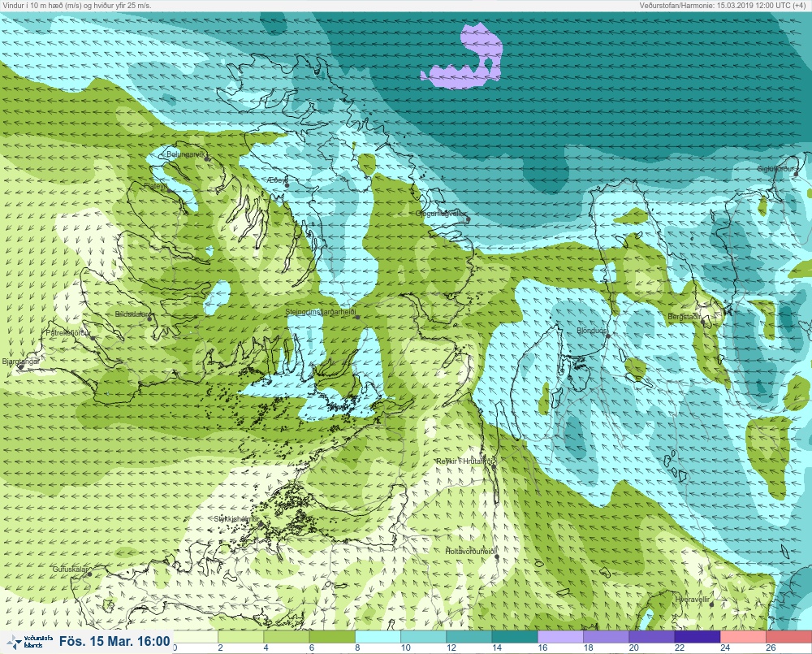
Task: Select the turquoise 10–12 m/s legend swatch
Action: pos(424,636)
